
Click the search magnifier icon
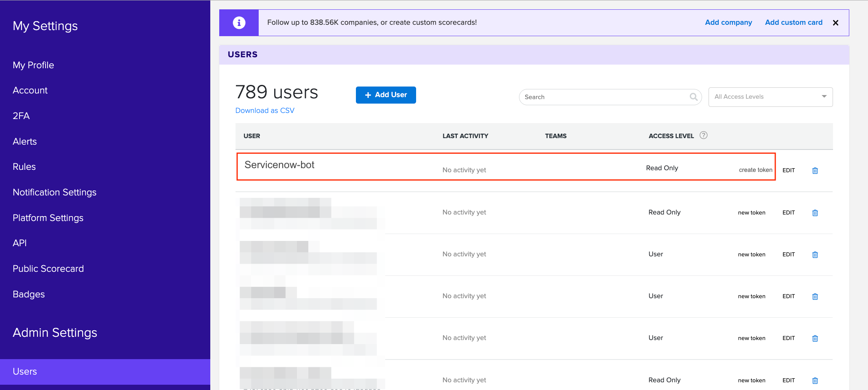[x=694, y=97]
